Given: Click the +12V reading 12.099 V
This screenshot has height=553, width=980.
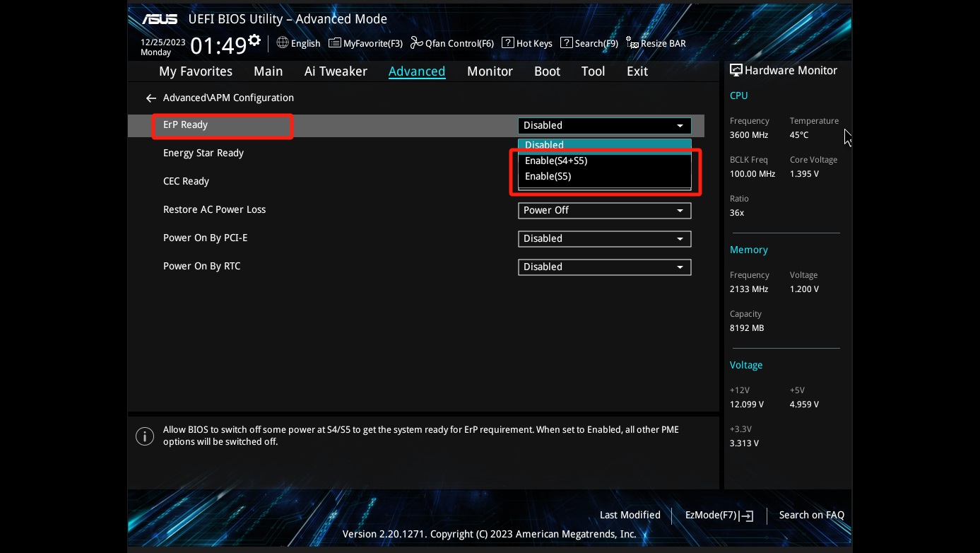Looking at the screenshot, I should point(747,404).
